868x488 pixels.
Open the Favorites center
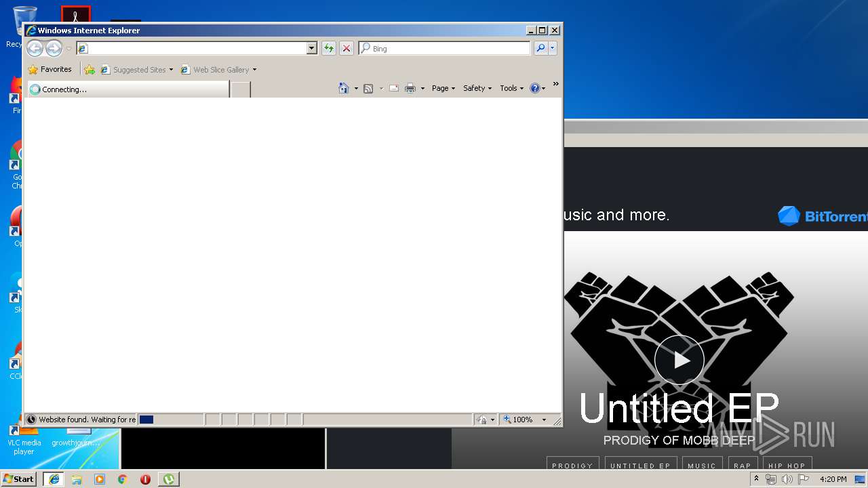click(x=50, y=69)
